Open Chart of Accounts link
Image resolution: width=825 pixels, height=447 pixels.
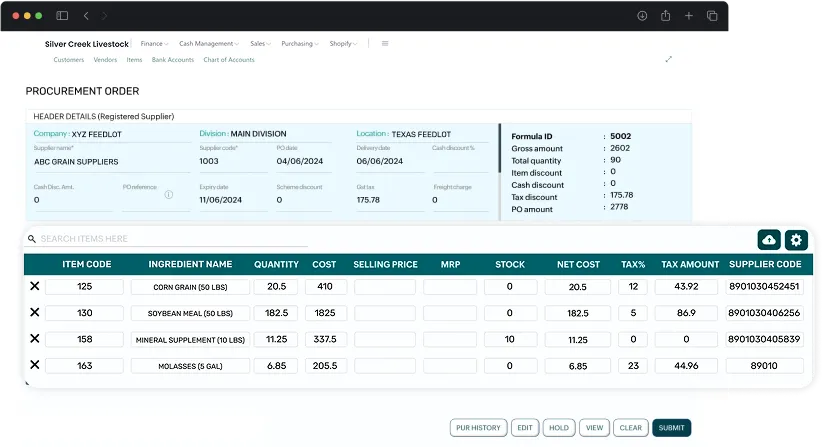click(x=228, y=60)
